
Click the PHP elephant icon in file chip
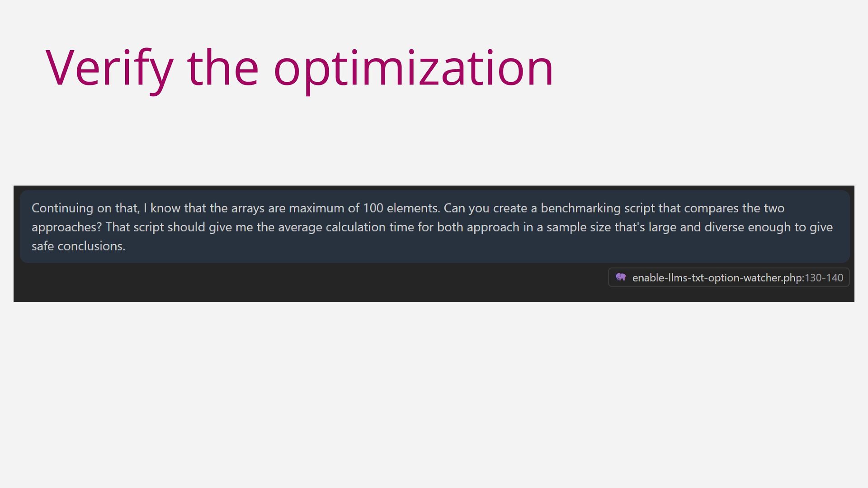[621, 277]
